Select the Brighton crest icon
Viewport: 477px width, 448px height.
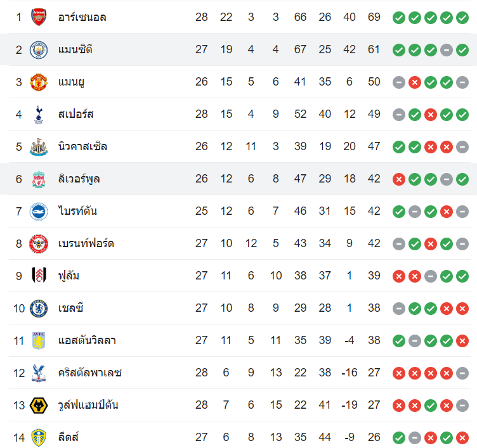tap(39, 211)
